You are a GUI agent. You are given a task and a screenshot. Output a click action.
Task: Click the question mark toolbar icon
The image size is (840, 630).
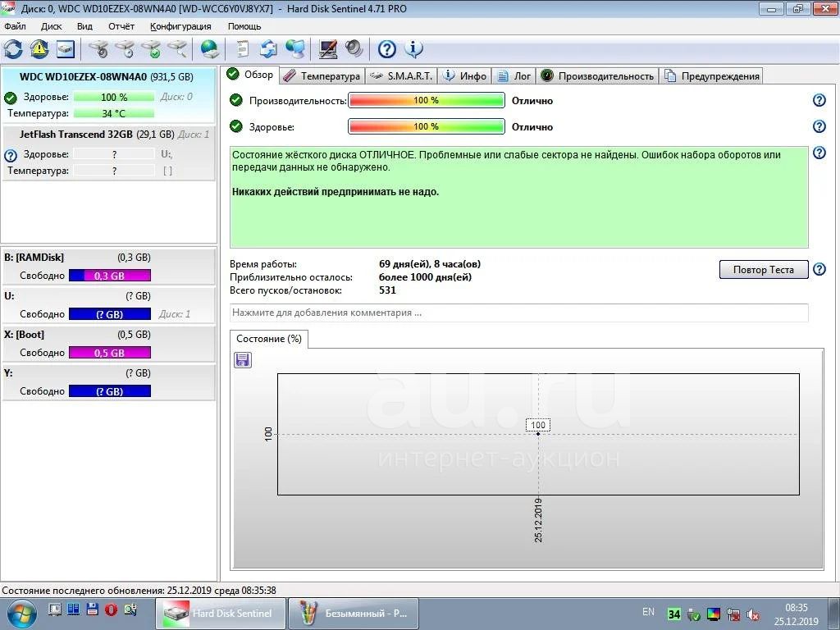click(x=387, y=49)
